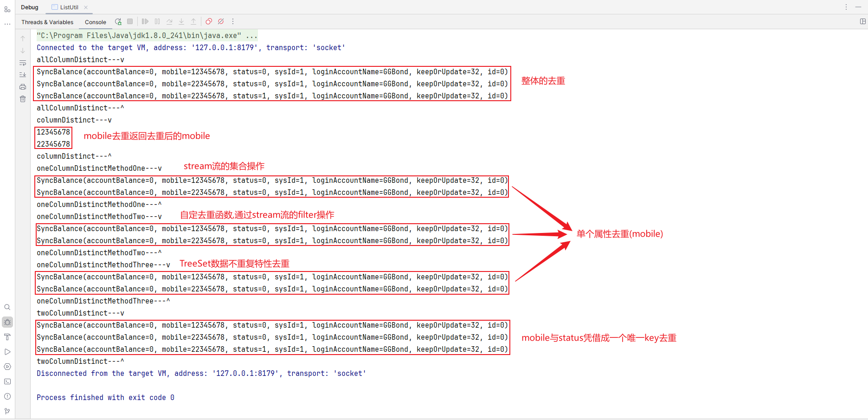Screen dimensions: 868x420
Task: Click the Debug panel title
Action: coord(30,7)
